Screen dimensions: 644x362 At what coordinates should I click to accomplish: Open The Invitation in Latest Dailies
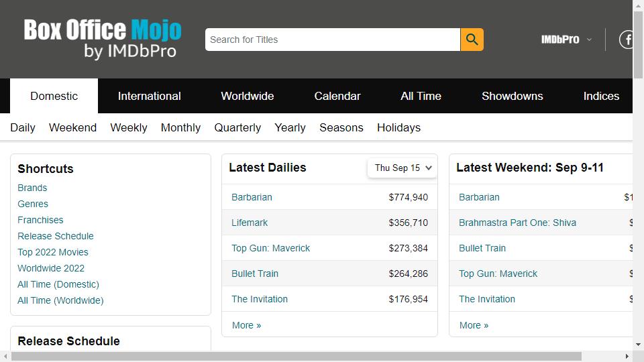(x=260, y=299)
